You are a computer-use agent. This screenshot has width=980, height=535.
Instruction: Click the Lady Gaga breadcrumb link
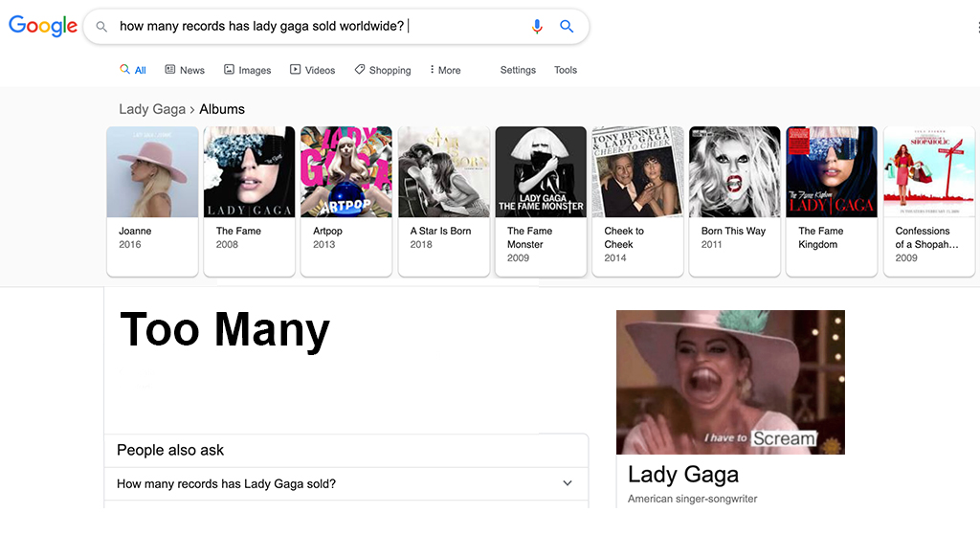pyautogui.click(x=152, y=109)
